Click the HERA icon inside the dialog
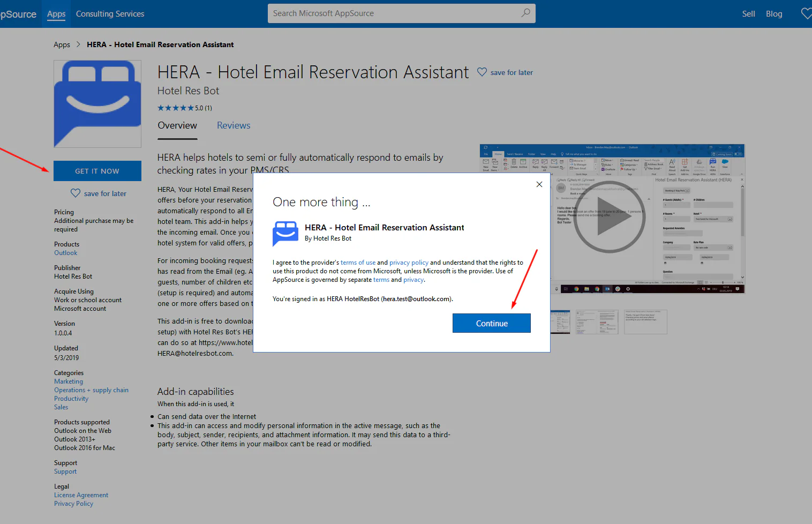The image size is (812, 524). 285,233
